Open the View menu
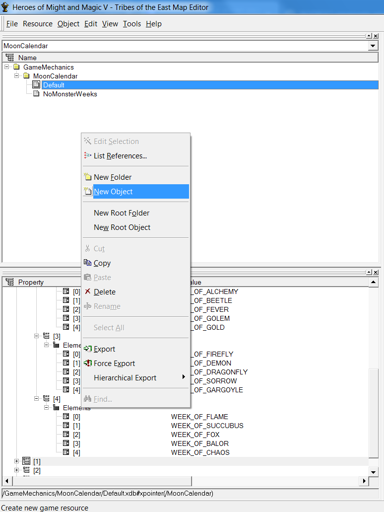The width and height of the screenshot is (384, 512). coord(110,24)
